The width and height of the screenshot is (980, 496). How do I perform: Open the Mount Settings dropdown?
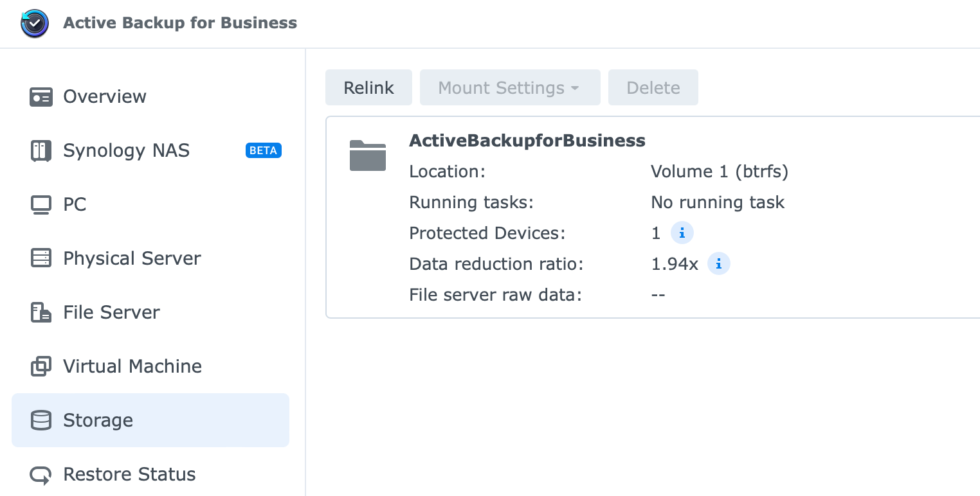[510, 88]
